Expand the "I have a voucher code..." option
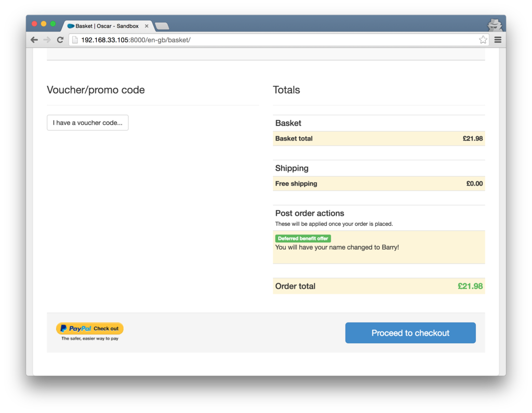This screenshot has width=532, height=413. pos(87,123)
